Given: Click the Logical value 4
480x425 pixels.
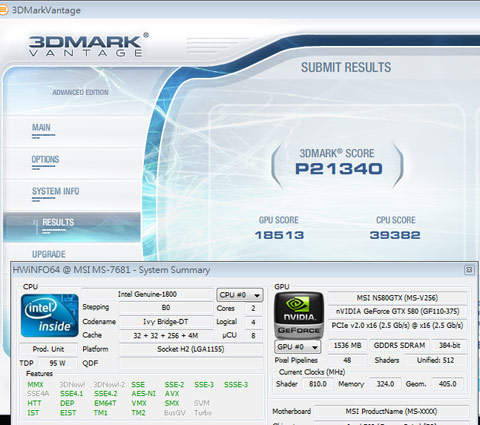Looking at the screenshot, I should (x=253, y=322).
